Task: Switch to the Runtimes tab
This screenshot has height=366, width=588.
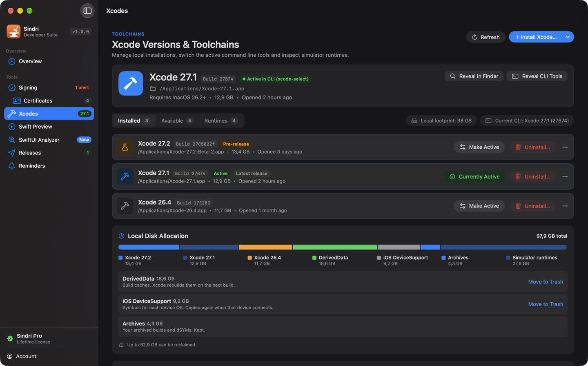Action: coord(220,121)
